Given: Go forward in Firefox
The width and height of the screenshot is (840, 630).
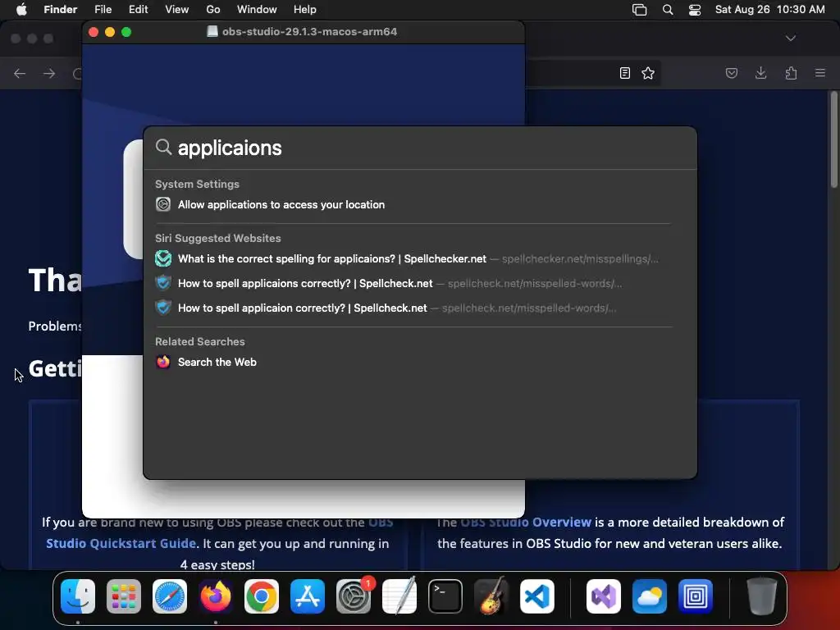Looking at the screenshot, I should click(x=49, y=73).
